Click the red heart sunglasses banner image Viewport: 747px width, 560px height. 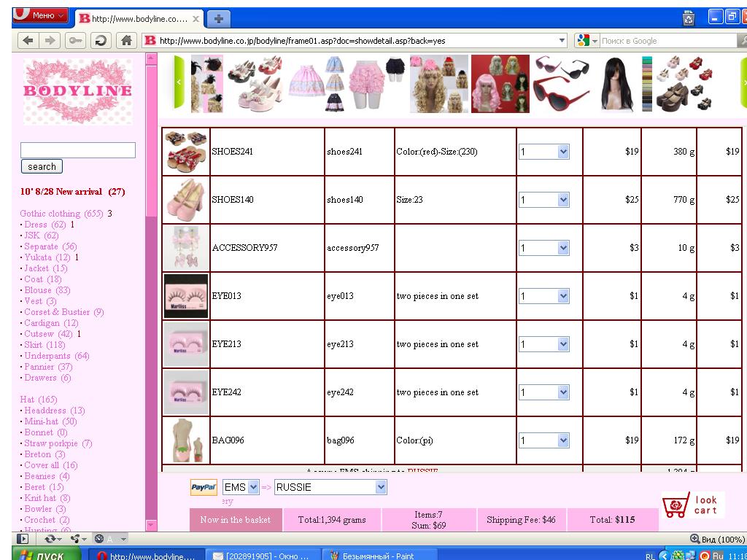[x=561, y=83]
